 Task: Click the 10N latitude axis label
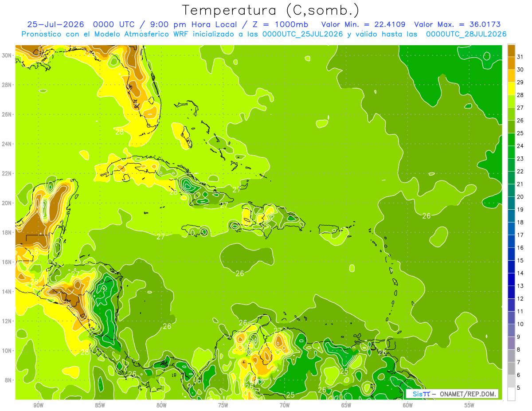8,351
